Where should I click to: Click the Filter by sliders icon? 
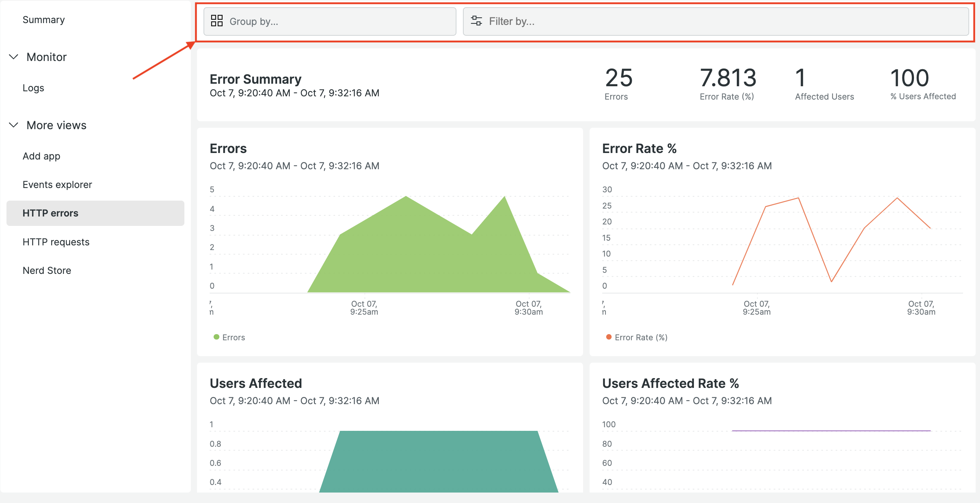click(476, 21)
